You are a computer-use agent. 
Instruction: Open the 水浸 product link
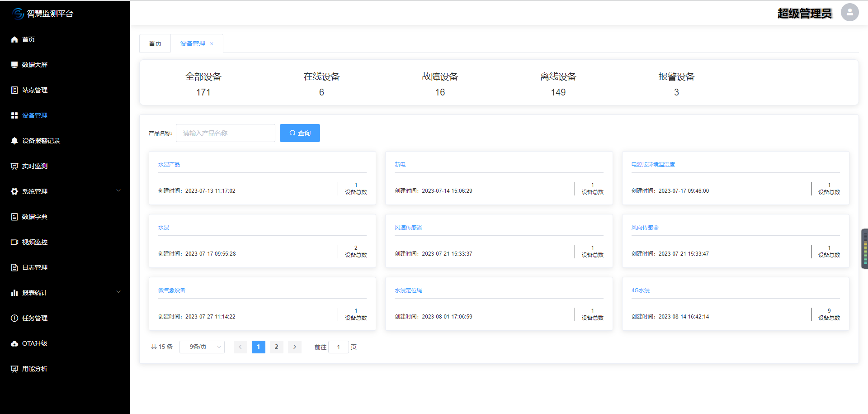pos(164,228)
